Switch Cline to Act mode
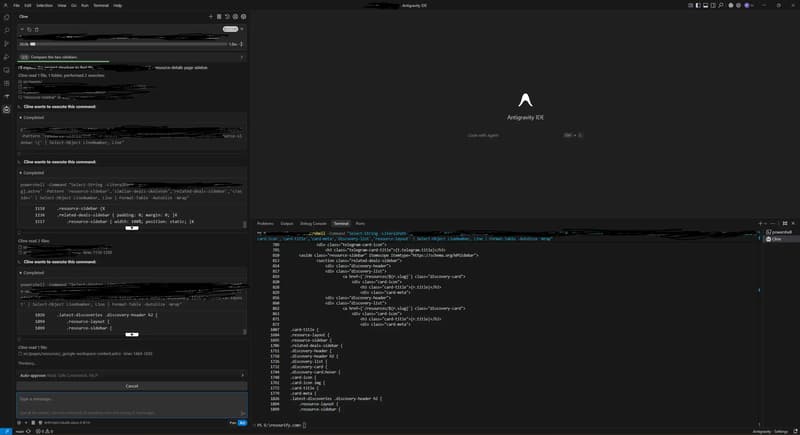 tap(242, 422)
